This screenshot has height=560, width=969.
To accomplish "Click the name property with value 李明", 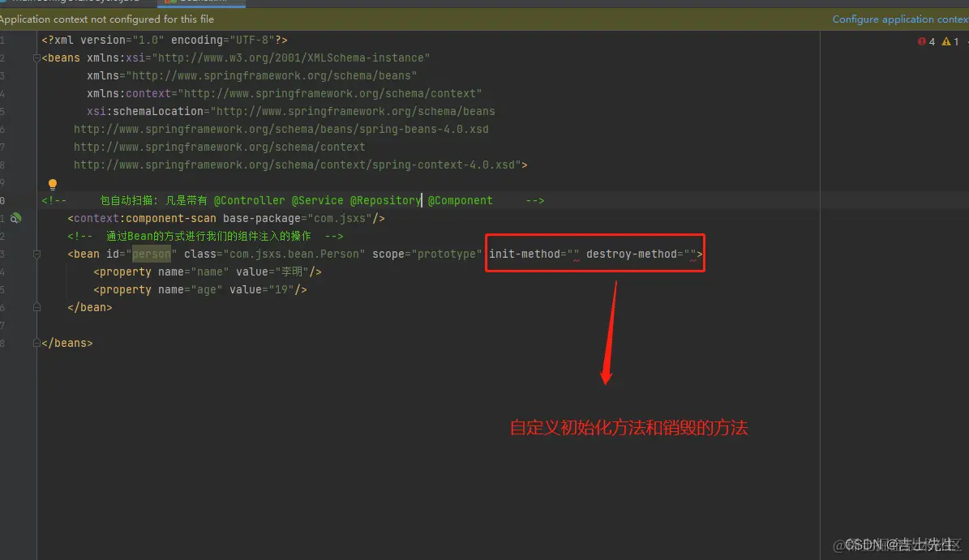I will (x=208, y=272).
